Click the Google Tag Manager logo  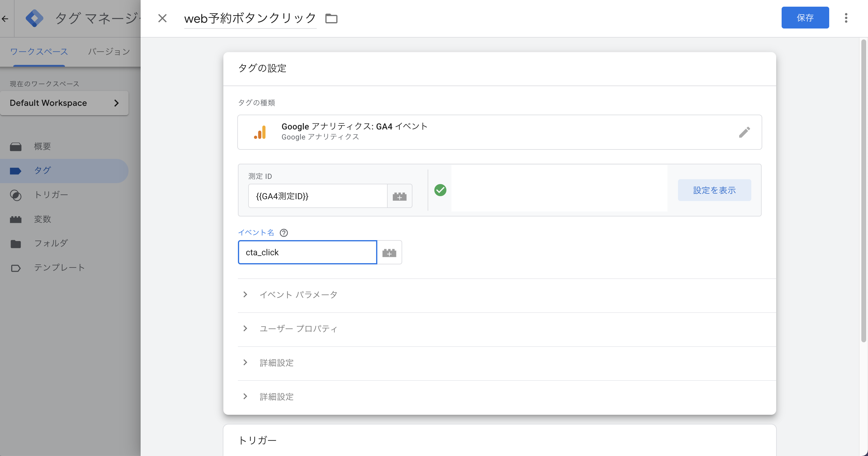[34, 18]
